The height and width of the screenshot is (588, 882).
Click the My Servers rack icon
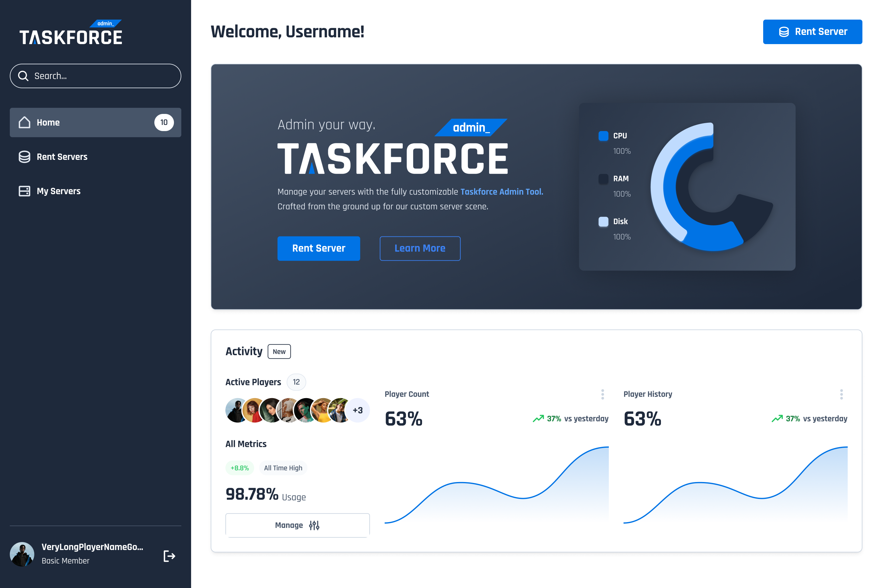click(24, 191)
